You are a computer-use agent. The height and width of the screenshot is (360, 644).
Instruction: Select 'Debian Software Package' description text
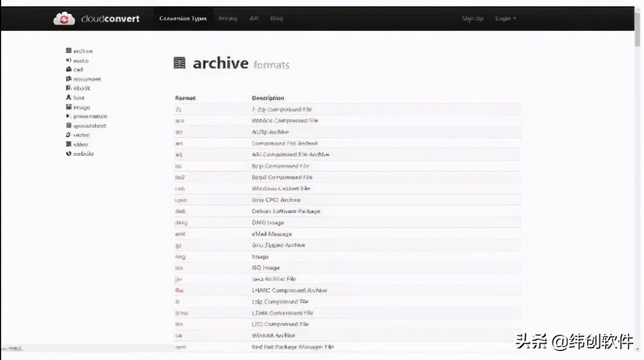point(286,211)
